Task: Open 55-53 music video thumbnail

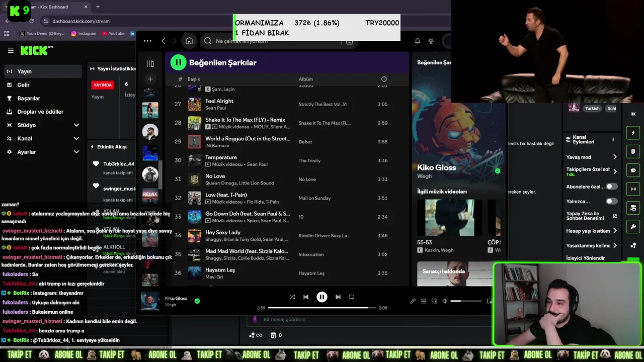Action: point(449,218)
